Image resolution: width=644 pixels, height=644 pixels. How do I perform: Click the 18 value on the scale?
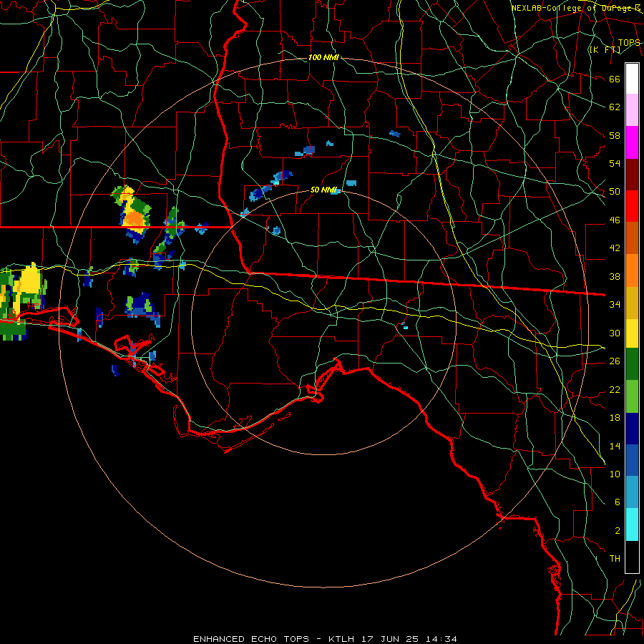click(615, 418)
